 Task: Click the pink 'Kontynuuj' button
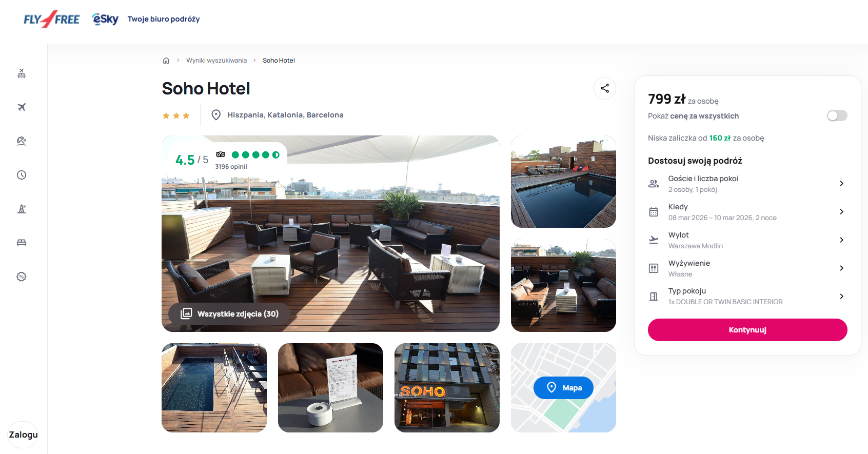[x=747, y=330]
